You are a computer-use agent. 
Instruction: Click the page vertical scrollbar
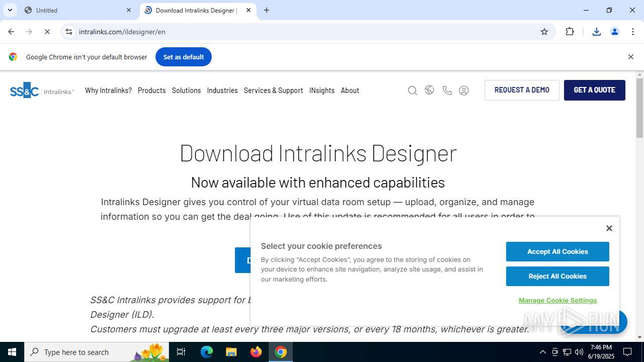pos(639,108)
